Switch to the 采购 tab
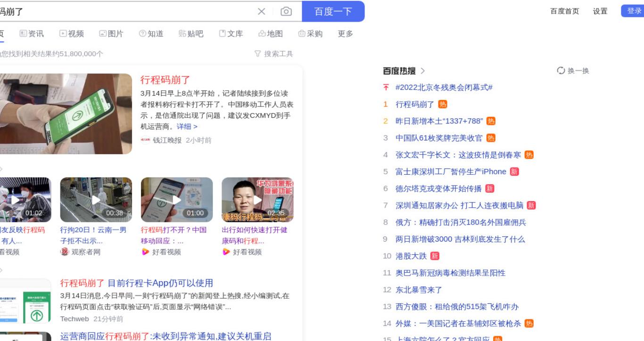The height and width of the screenshot is (341, 644). click(x=310, y=33)
